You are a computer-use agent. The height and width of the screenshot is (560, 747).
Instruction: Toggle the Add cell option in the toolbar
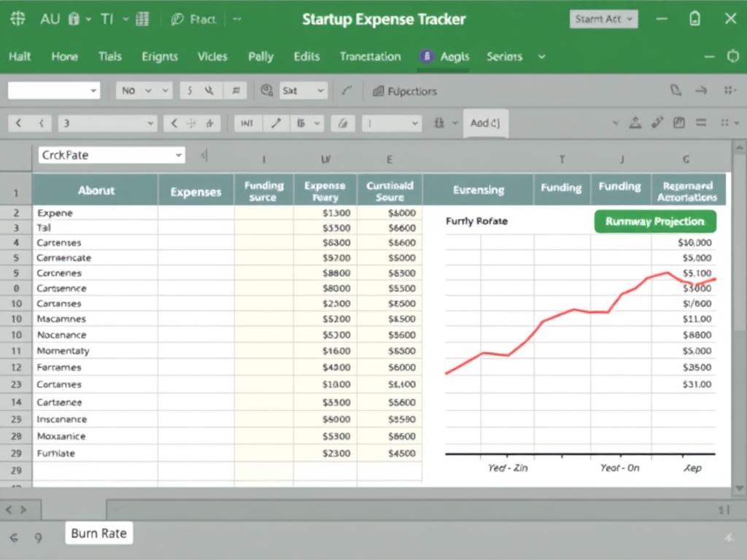[x=485, y=122]
